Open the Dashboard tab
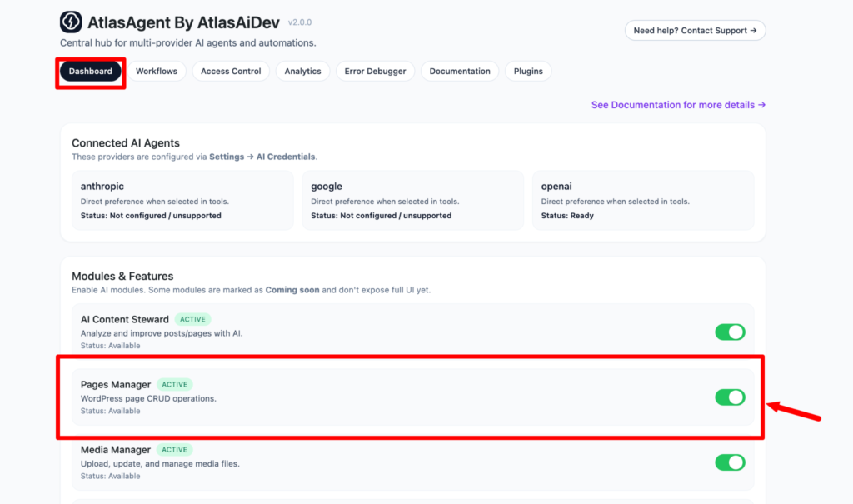853x504 pixels. 90,72
